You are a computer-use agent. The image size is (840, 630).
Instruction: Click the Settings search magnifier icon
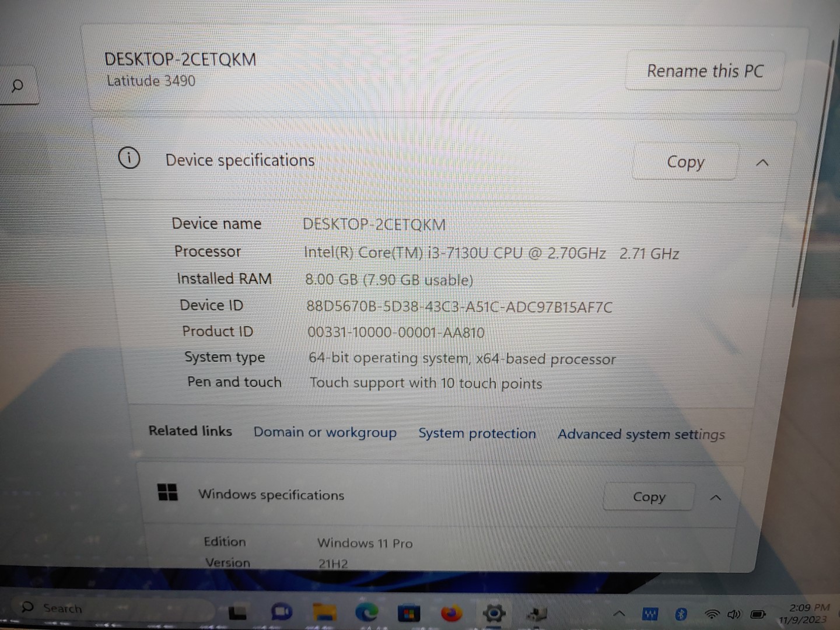click(x=17, y=86)
